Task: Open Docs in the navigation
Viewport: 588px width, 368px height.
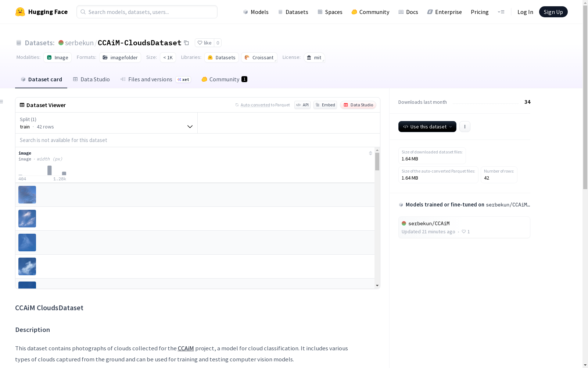Action: click(x=408, y=12)
